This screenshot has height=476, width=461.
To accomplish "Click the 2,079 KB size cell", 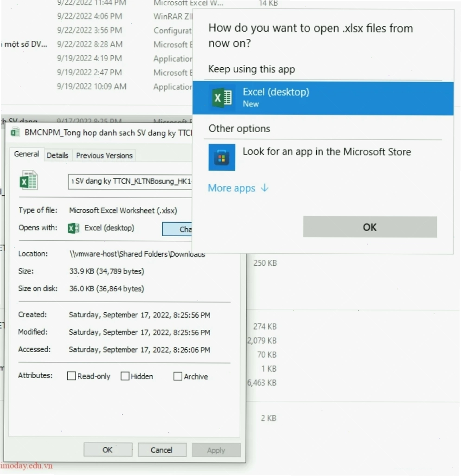I will click(262, 341).
